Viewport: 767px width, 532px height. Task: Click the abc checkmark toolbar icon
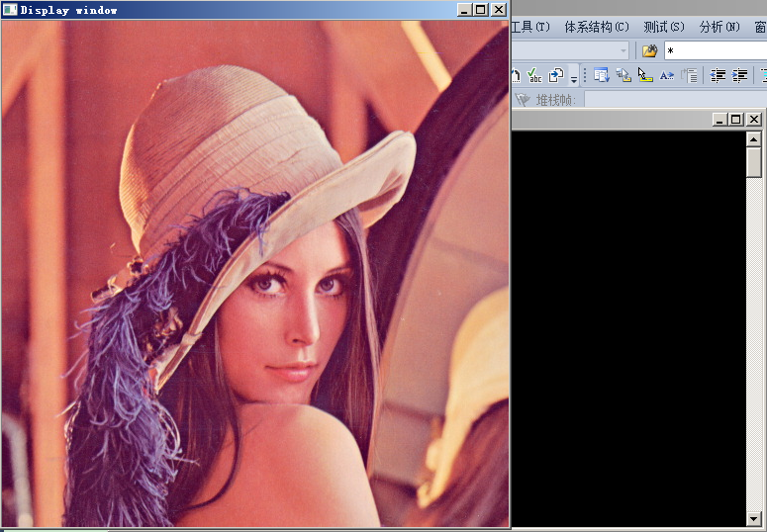[534, 75]
